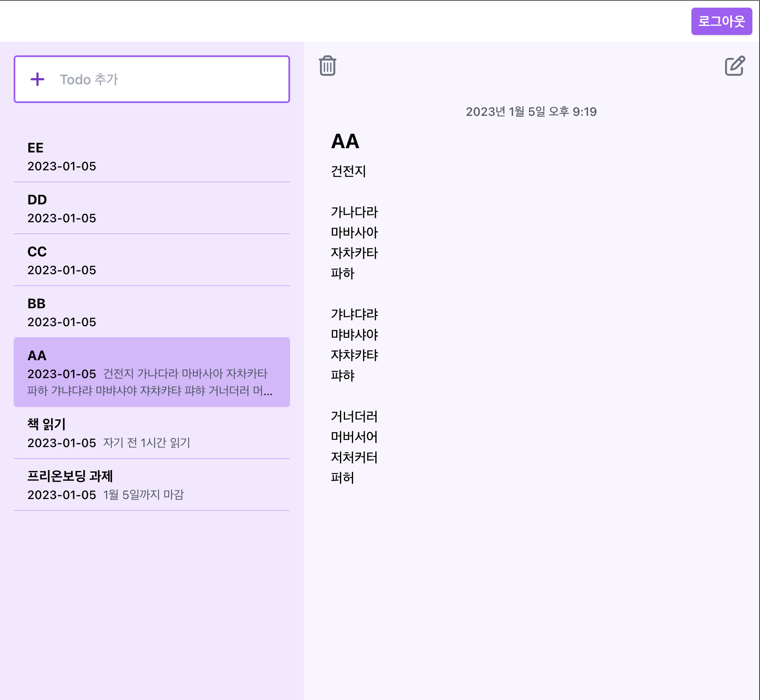The height and width of the screenshot is (700, 760).
Task: Click the 거너더러 line in the detail
Action: [x=354, y=416]
